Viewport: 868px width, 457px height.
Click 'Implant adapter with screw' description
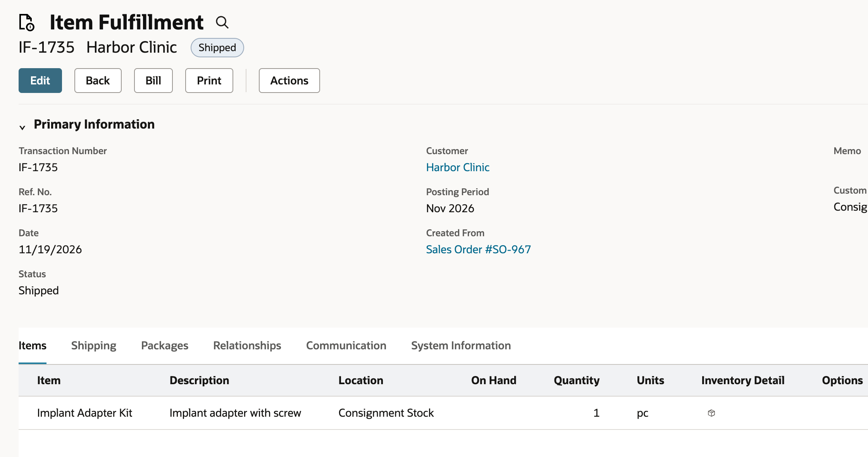[235, 413]
